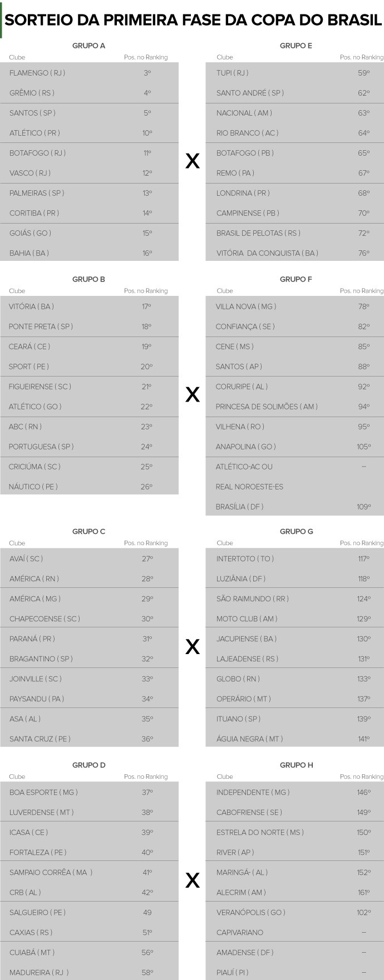This screenshot has width=384, height=980.
Task: Click the 109º ranking beside BRASÍLIA (DF)
Action: click(x=363, y=507)
